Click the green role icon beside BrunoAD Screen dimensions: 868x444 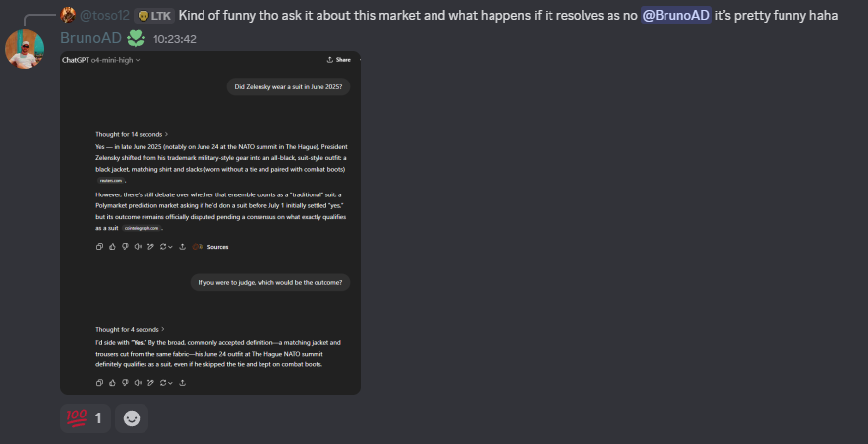pyautogui.click(x=135, y=38)
